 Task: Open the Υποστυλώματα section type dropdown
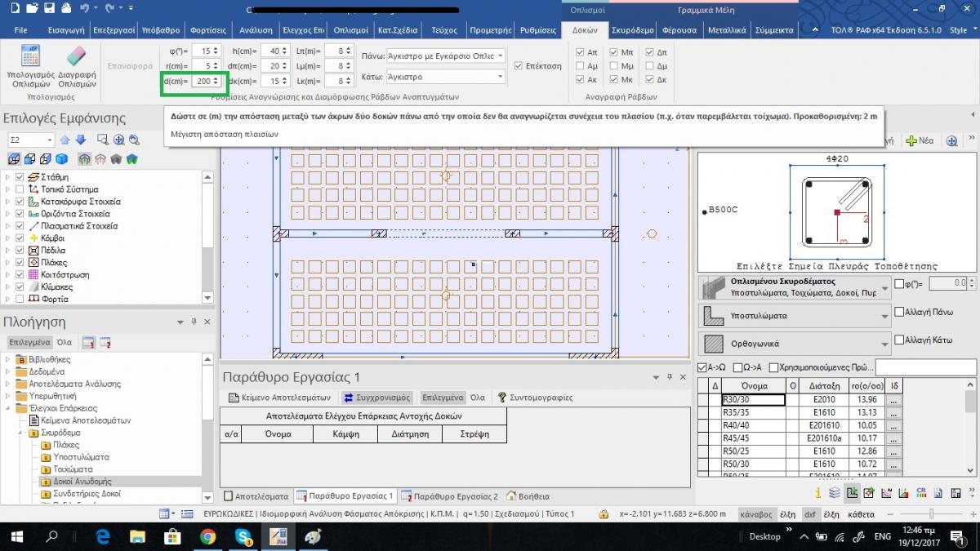pos(885,315)
